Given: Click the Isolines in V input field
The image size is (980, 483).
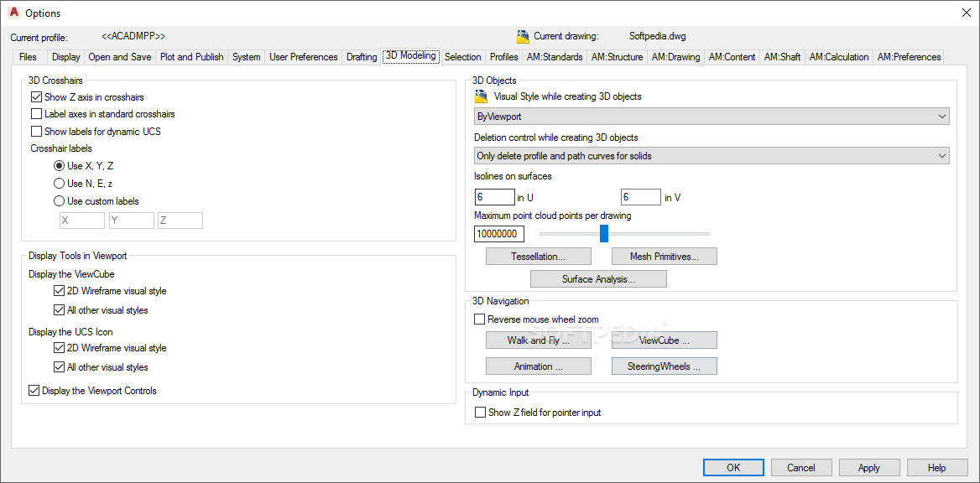Looking at the screenshot, I should (641, 197).
